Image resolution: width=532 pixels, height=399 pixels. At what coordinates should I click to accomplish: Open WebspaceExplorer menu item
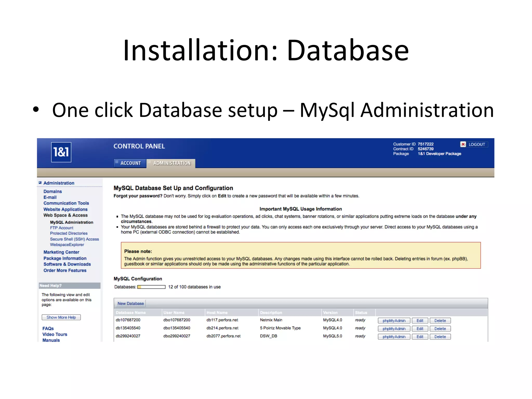coord(67,245)
